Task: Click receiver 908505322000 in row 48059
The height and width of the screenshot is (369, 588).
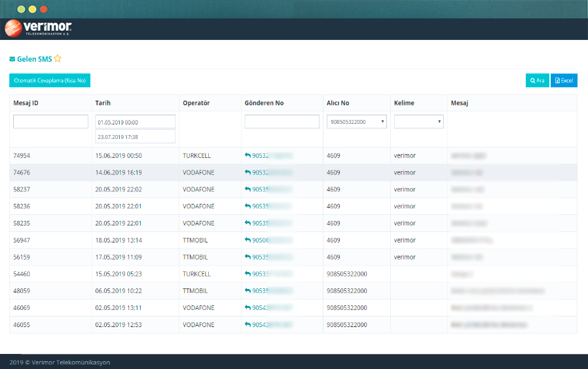Action: [347, 291]
